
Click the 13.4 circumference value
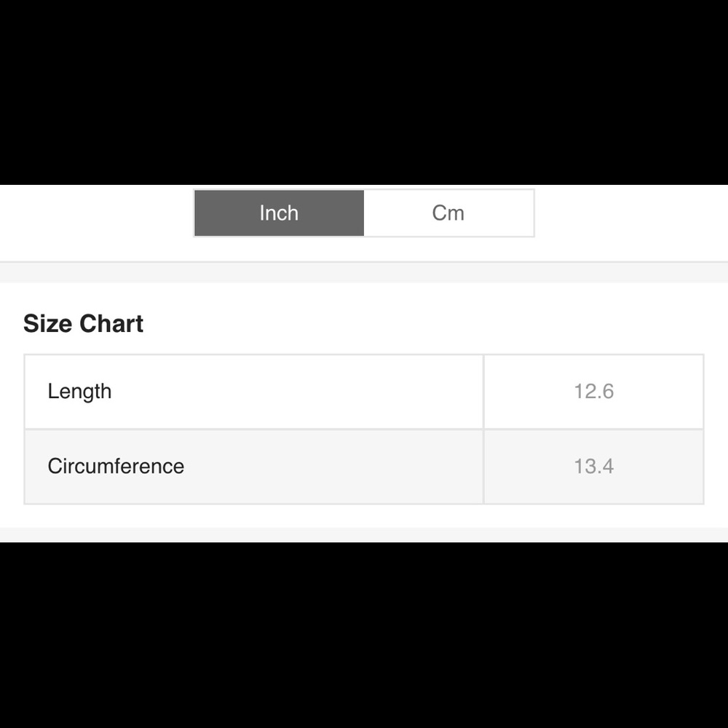click(x=593, y=466)
